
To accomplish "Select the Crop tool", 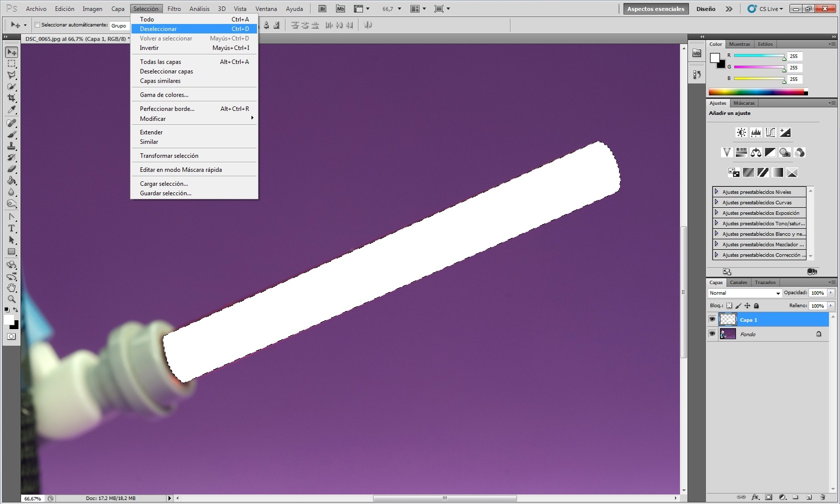I will 11,98.
